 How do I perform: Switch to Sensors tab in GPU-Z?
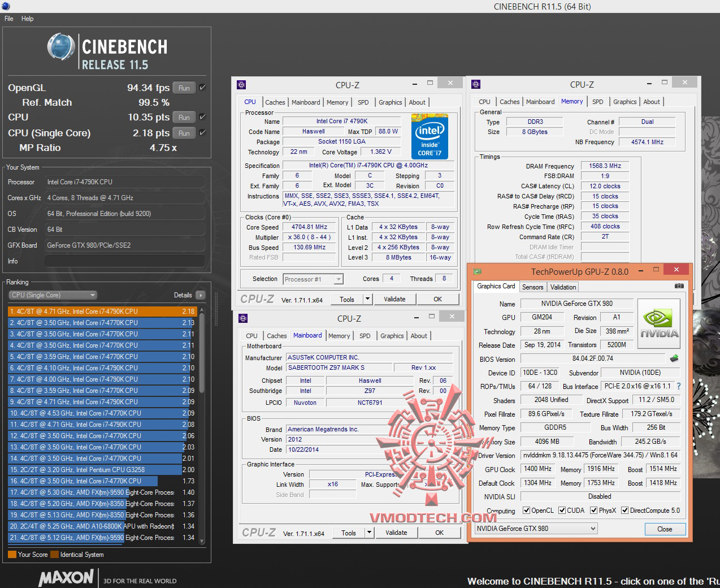[x=532, y=287]
